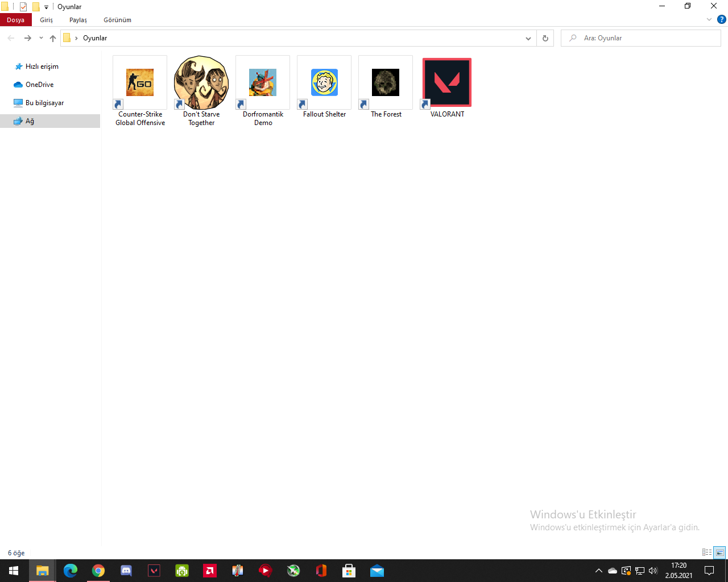Viewport: 728px width, 582px height.
Task: Expand the ribbon with the chevron
Action: [709, 19]
